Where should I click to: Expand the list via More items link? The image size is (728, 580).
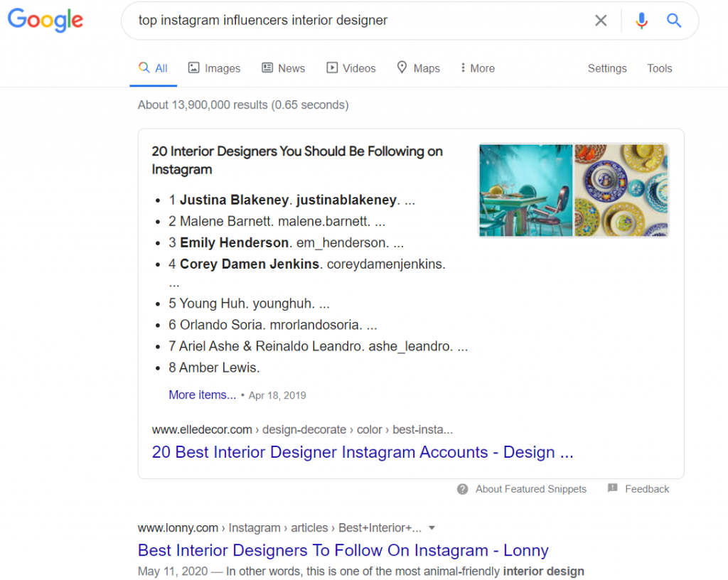[x=202, y=394]
